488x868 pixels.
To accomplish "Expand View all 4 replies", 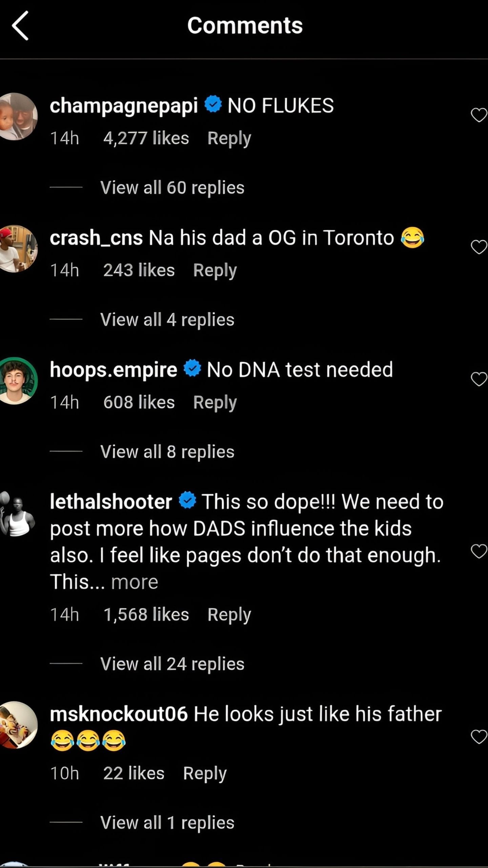I will point(167,320).
